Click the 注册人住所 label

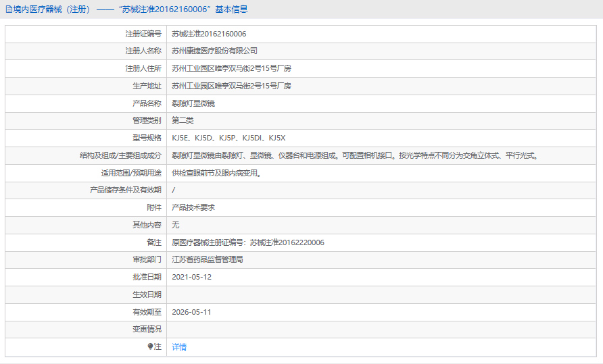pyautogui.click(x=143, y=68)
